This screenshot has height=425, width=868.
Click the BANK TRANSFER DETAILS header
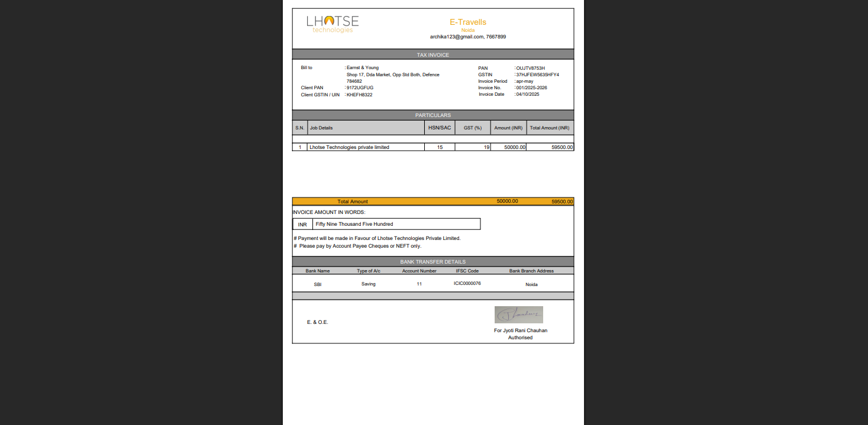coord(433,261)
